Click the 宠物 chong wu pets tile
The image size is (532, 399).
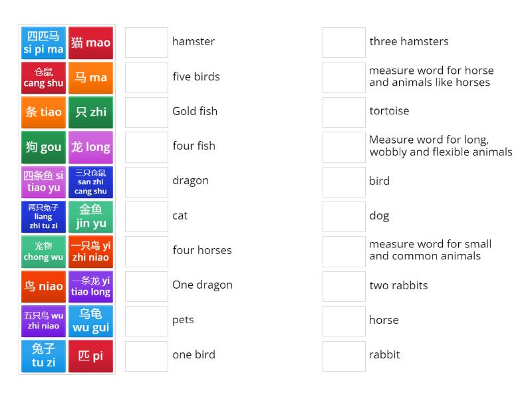(43, 251)
